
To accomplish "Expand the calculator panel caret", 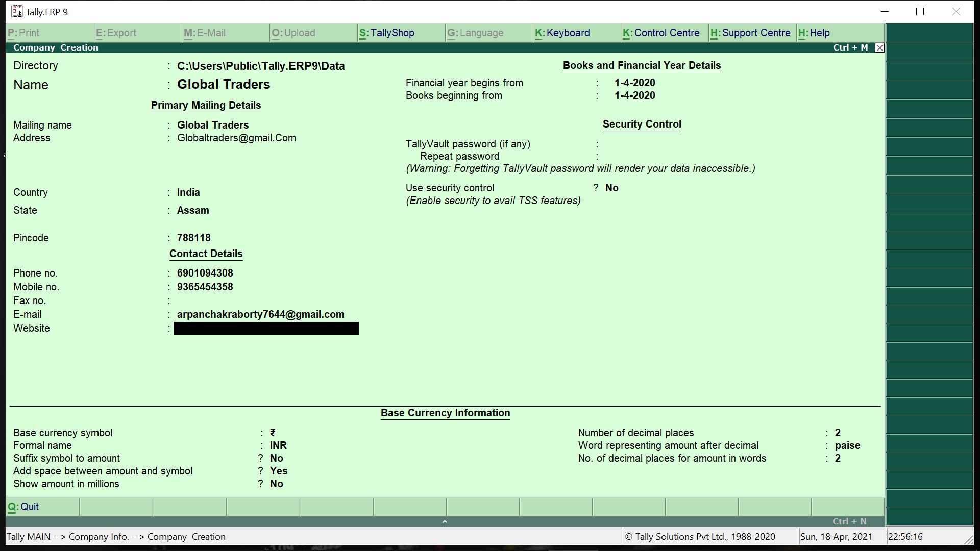I will tap(445, 521).
